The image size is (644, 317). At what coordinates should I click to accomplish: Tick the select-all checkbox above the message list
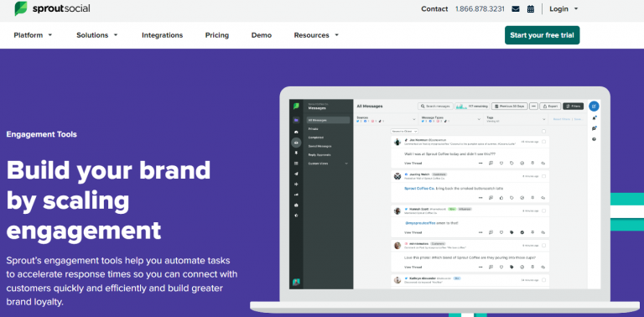pos(543,132)
